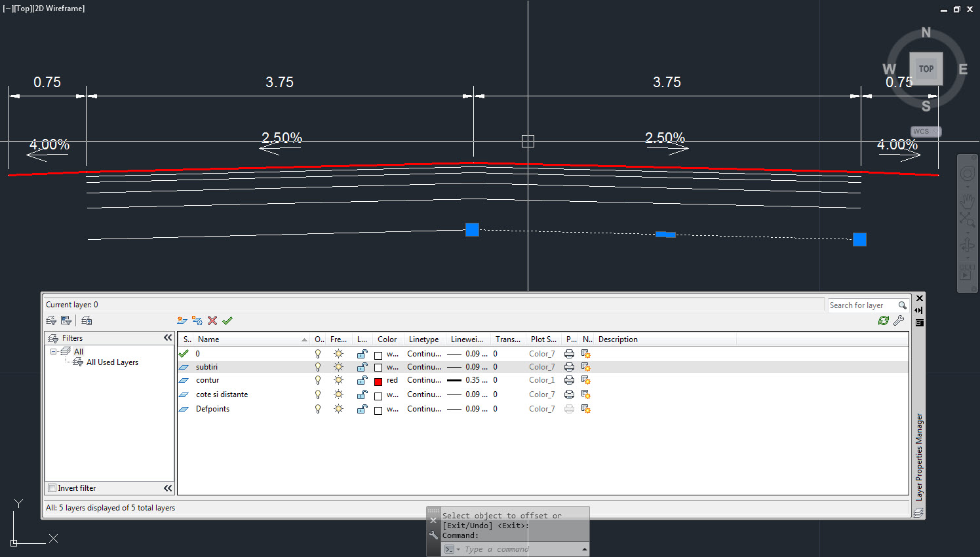Delete the selected layer
This screenshot has width=980, height=557.
pyautogui.click(x=211, y=320)
